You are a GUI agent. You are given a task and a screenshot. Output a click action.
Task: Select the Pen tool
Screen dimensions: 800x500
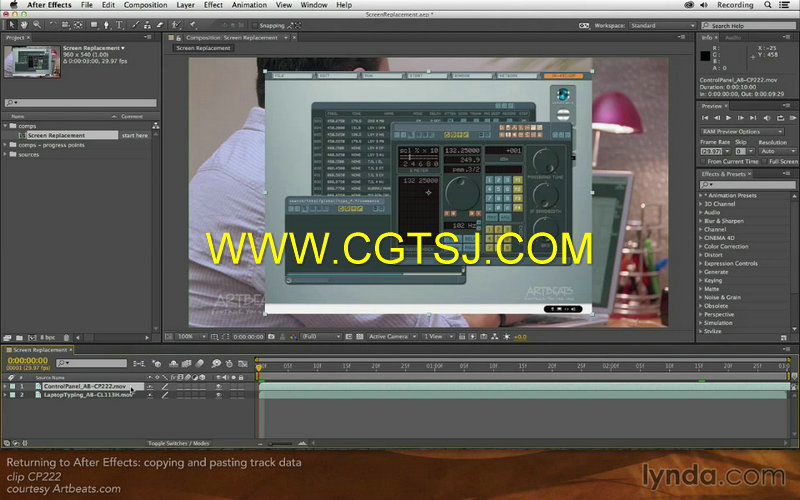tap(106, 25)
